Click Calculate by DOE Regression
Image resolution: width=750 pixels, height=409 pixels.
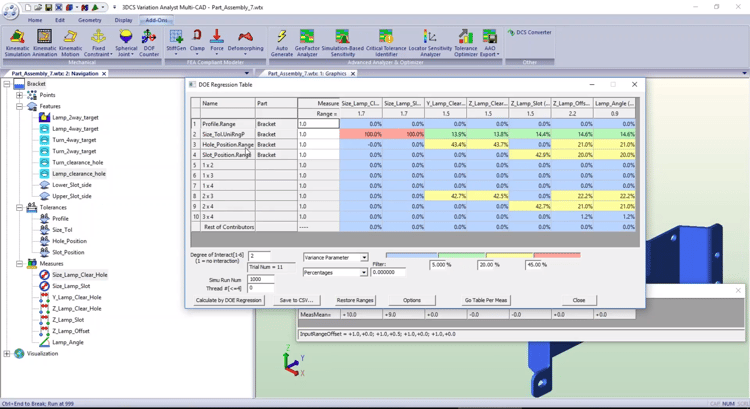[x=229, y=300]
